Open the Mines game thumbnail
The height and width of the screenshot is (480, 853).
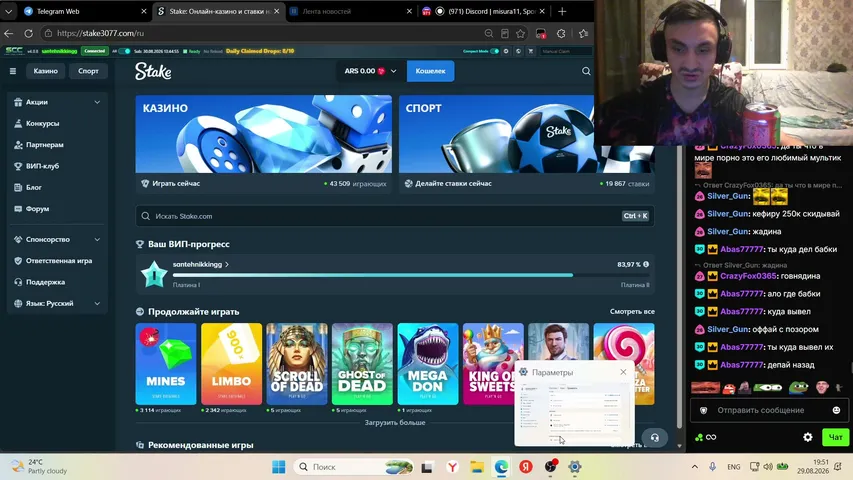coord(166,364)
